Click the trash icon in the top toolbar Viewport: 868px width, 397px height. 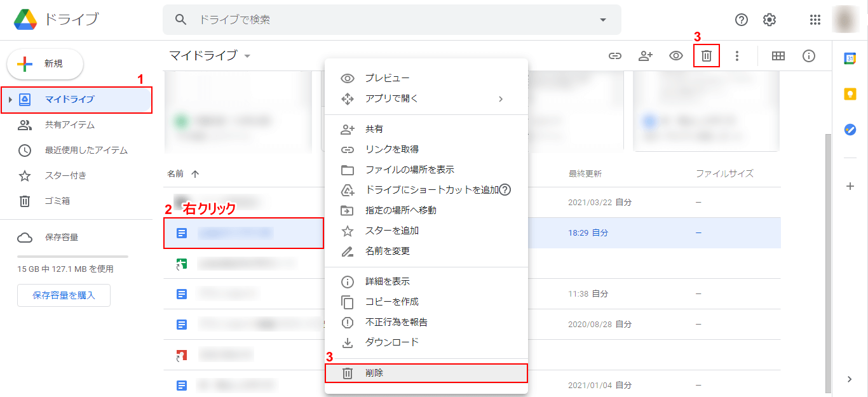(x=706, y=56)
